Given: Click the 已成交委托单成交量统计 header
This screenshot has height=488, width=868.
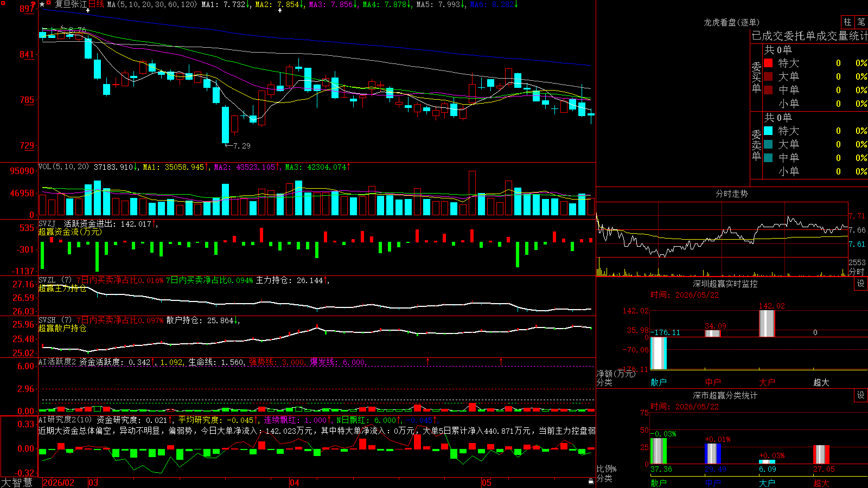Looking at the screenshot, I should click(809, 36).
